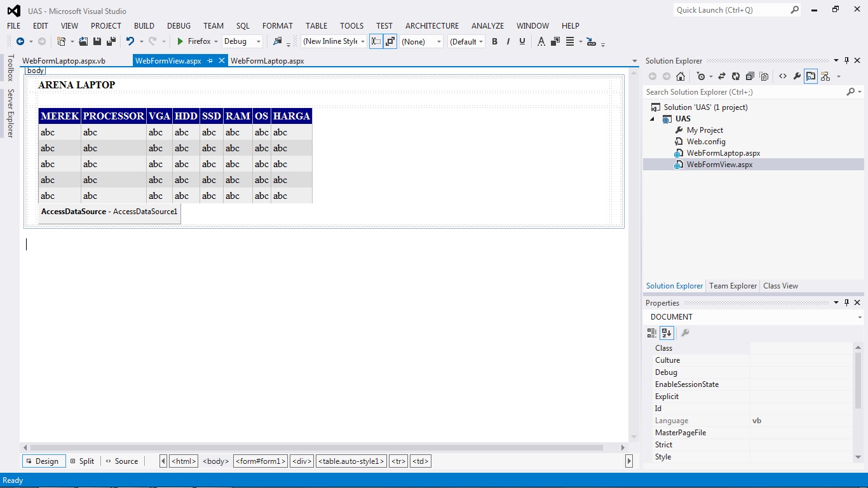
Task: Open the TABLE menu
Action: point(316,25)
